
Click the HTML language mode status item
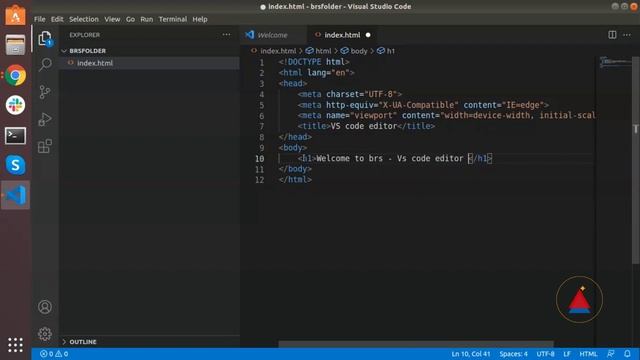(x=588, y=354)
